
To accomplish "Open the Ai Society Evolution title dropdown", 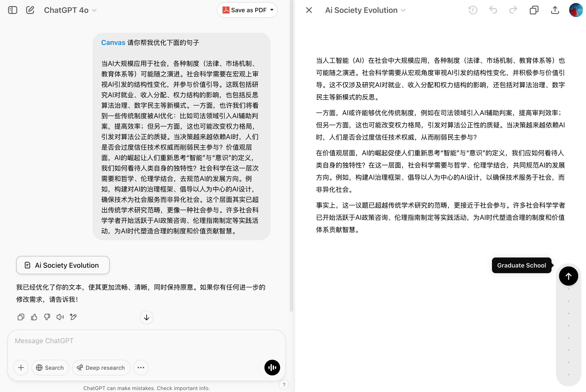I will [365, 10].
